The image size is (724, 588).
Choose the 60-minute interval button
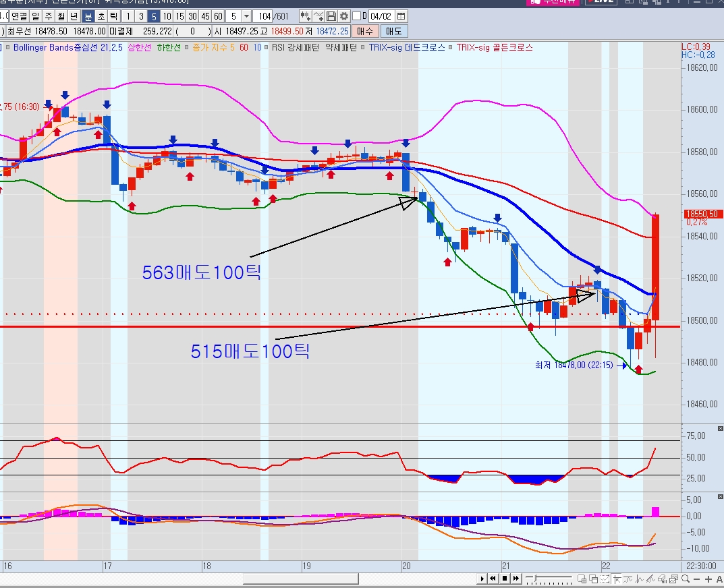[x=219, y=17]
